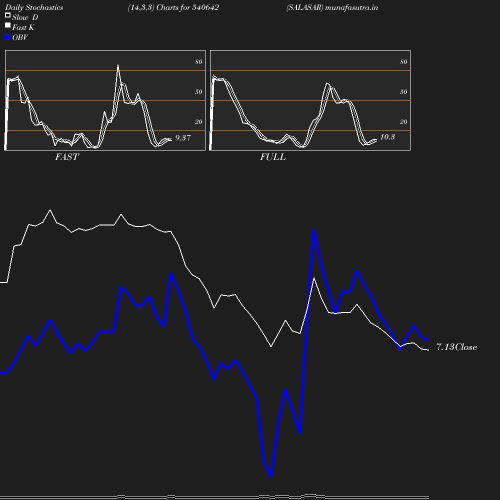Viewport: 500px width, 500px height.
Task: Click the 'OBV' legend label
Action: pos(20,38)
